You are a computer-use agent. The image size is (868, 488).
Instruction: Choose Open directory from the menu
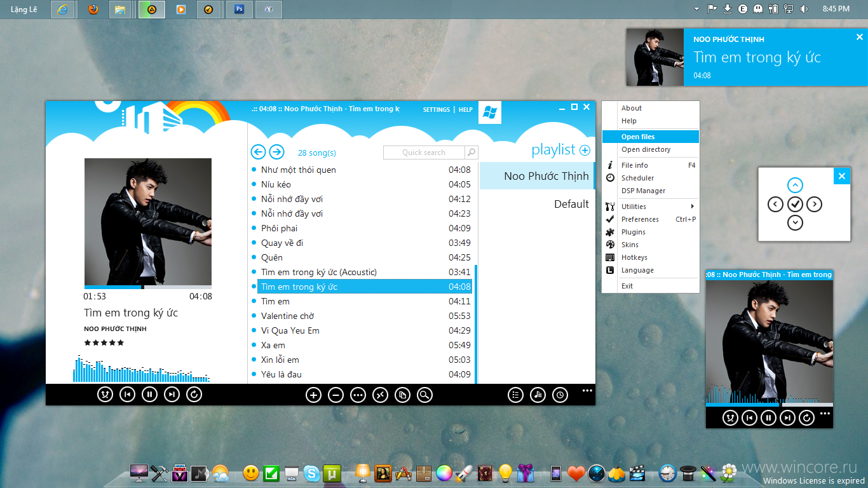651,149
